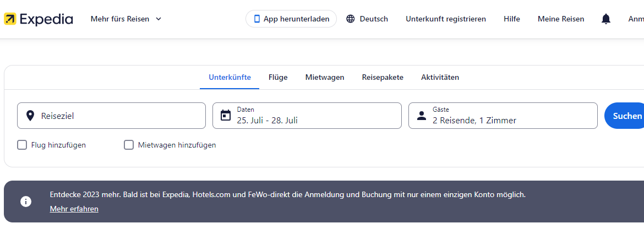Click the globe language icon
The width and height of the screenshot is (644, 234).
coord(351,19)
